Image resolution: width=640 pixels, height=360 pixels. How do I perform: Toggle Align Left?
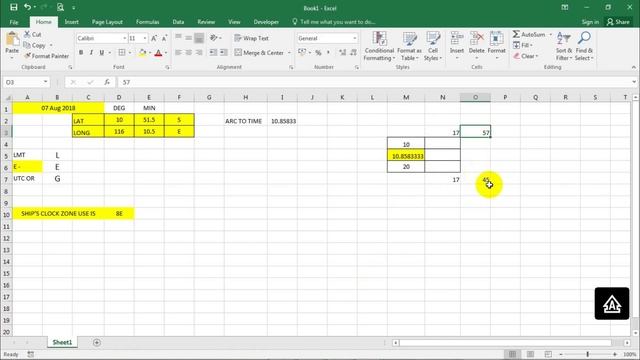point(178,53)
